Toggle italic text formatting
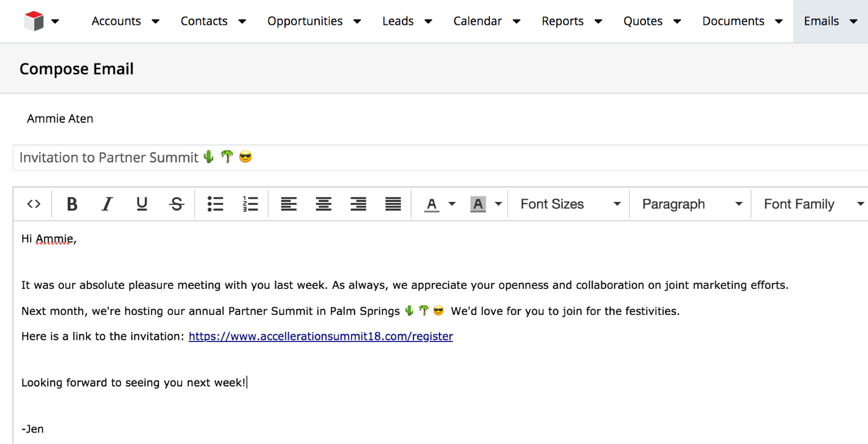The height and width of the screenshot is (444, 868). [107, 204]
